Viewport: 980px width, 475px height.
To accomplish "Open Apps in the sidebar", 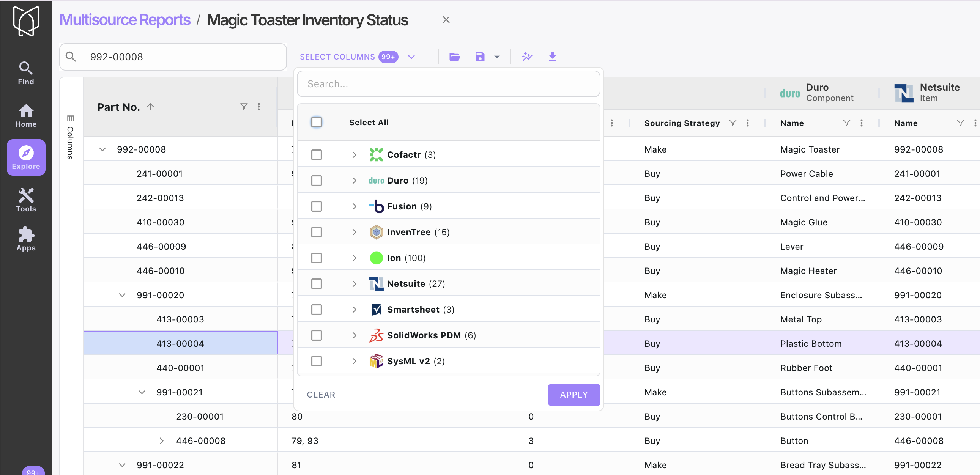I will pyautogui.click(x=26, y=239).
